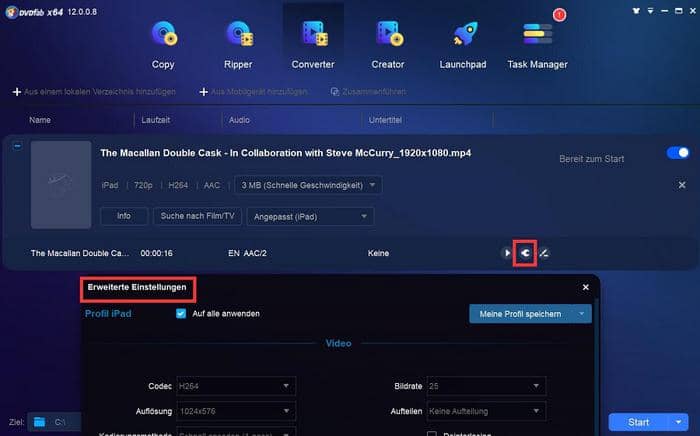This screenshot has width=700, height=436.
Task: Toggle 'Auf alle anwenden' checkbox
Action: click(x=181, y=314)
